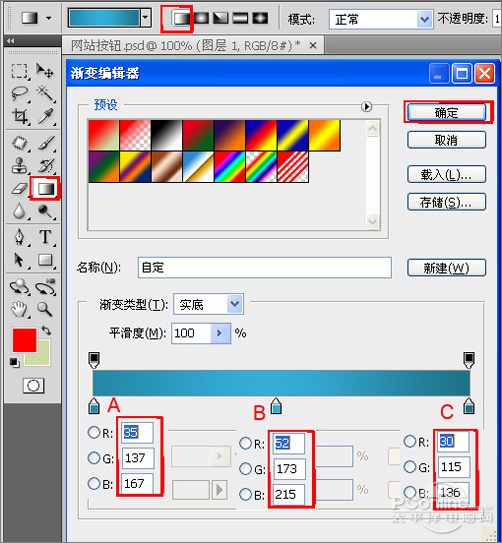Click the 确定 button
This screenshot has height=543, width=502.
tap(447, 113)
